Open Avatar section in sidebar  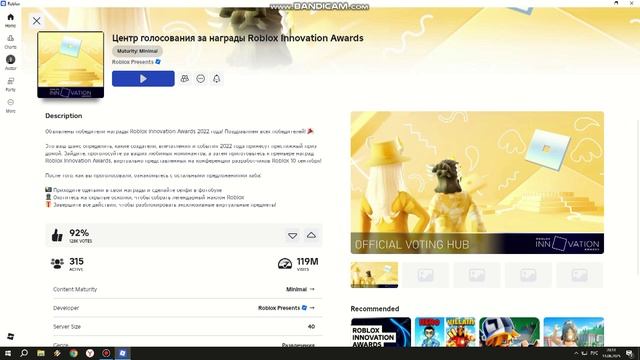pos(11,62)
